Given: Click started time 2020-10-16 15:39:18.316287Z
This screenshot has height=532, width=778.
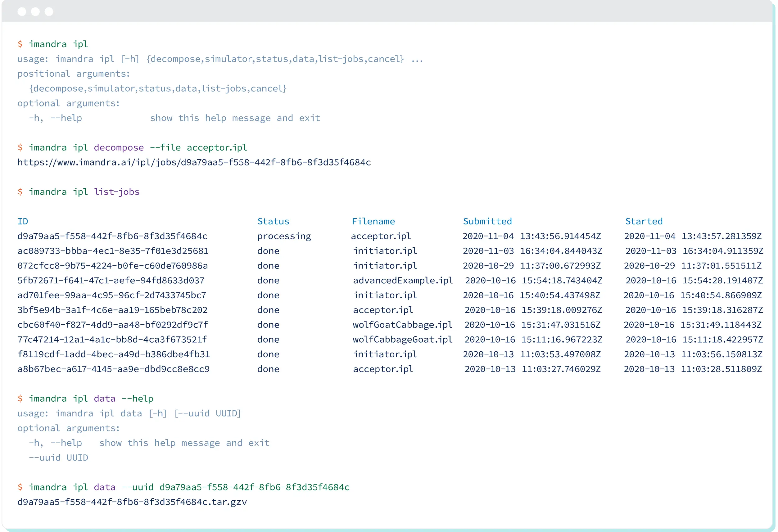Looking at the screenshot, I should tap(694, 310).
